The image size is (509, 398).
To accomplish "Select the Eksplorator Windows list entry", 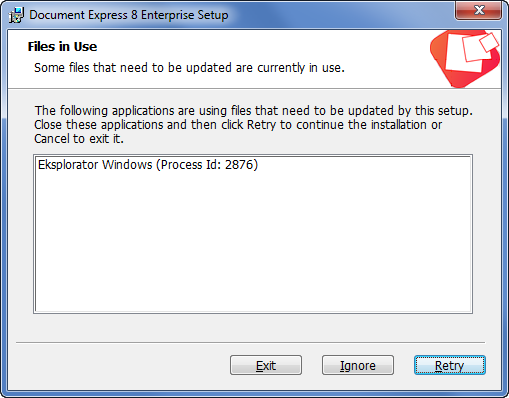I will (x=148, y=165).
